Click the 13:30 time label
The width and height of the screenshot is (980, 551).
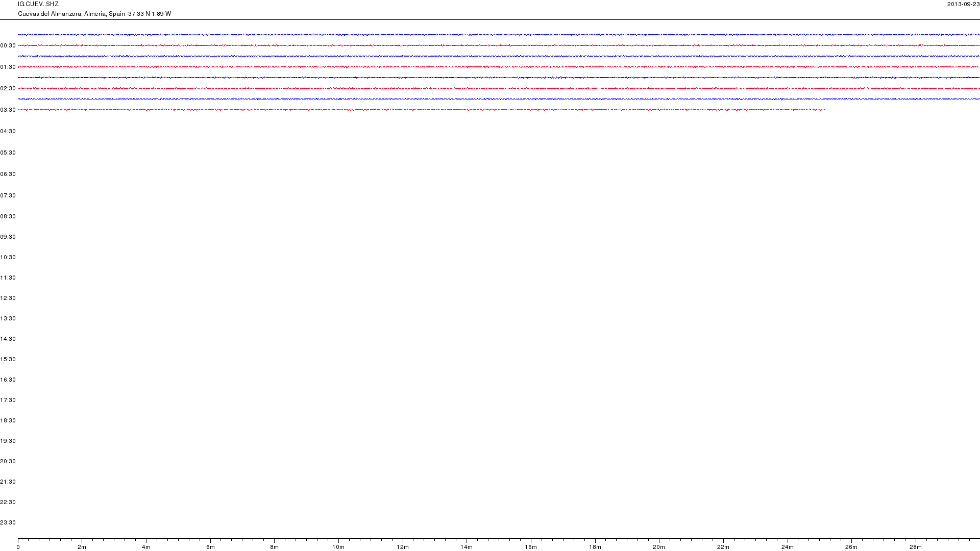pos(8,319)
